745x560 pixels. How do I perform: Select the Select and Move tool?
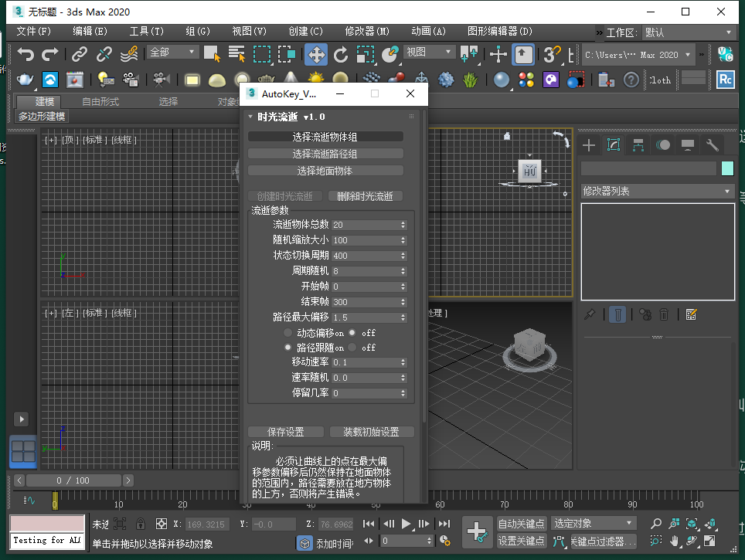(315, 54)
